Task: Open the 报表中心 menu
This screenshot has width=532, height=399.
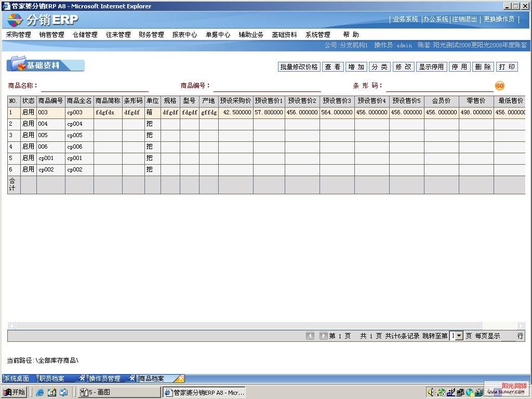Action: click(184, 34)
